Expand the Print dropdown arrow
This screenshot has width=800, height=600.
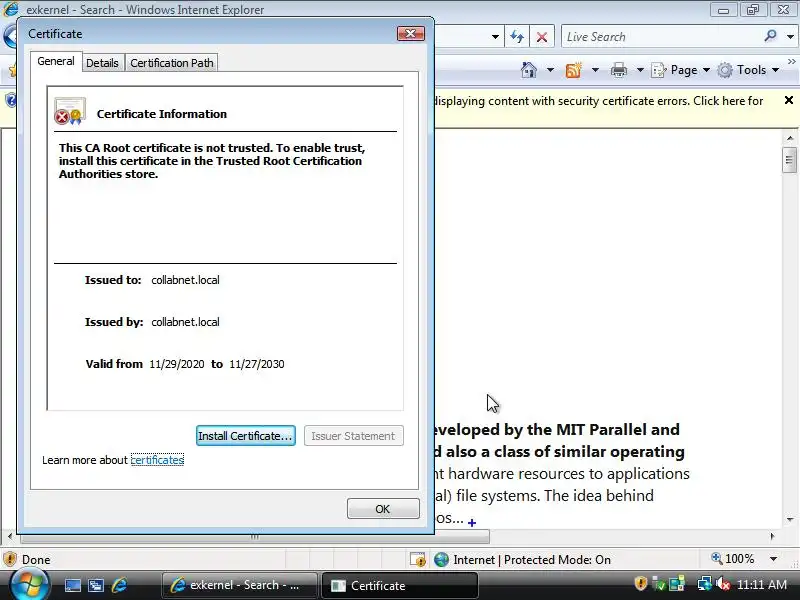[640, 70]
